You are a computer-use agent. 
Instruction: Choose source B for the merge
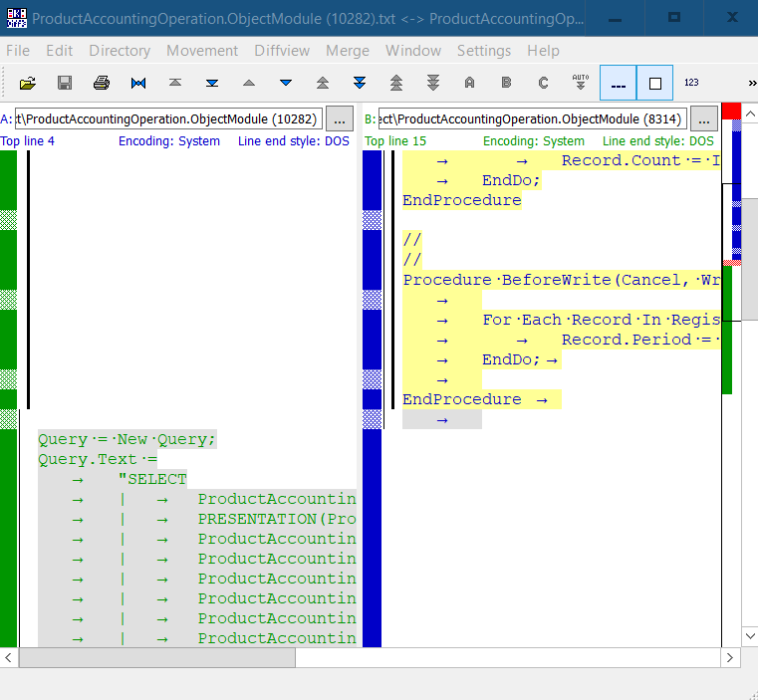(506, 83)
